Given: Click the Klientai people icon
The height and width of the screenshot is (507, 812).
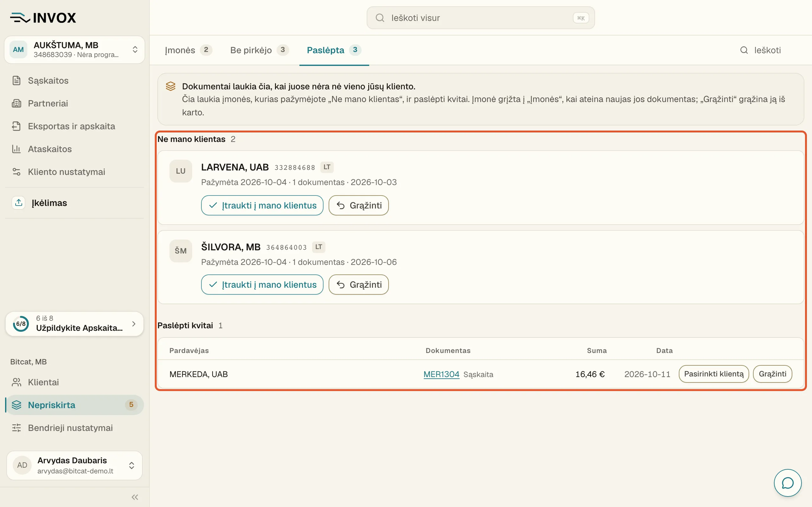Looking at the screenshot, I should [x=16, y=382].
